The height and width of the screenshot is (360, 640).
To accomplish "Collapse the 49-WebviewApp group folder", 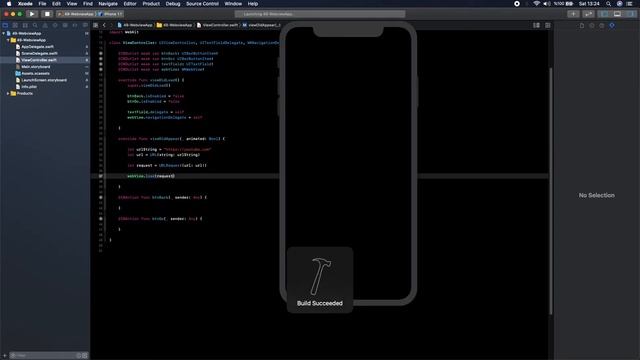I will (x=8, y=40).
